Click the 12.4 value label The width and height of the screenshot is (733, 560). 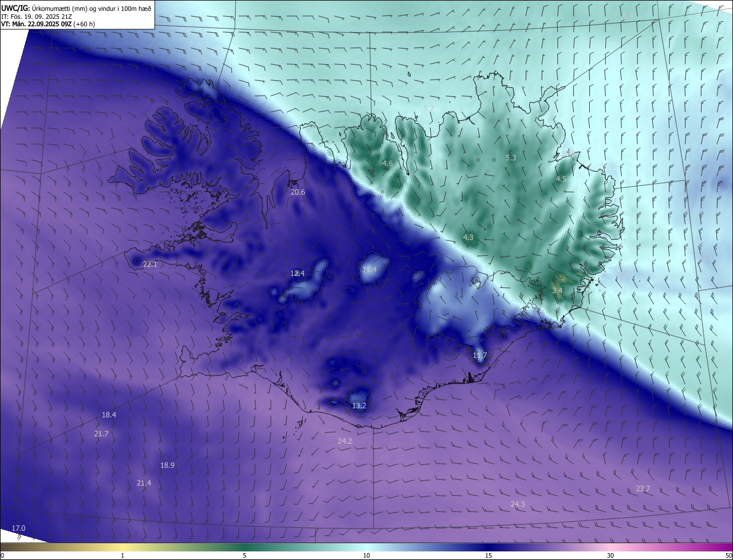pos(297,274)
